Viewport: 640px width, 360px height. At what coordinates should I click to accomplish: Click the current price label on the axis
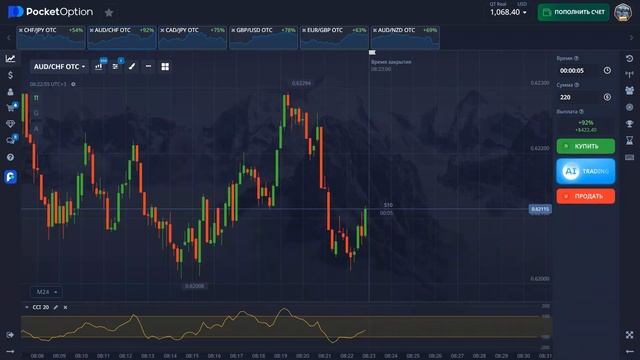(x=540, y=209)
